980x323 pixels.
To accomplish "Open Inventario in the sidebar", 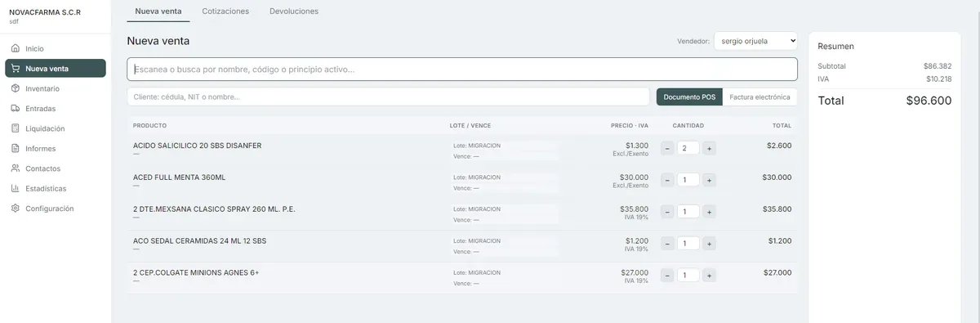I will (56, 88).
